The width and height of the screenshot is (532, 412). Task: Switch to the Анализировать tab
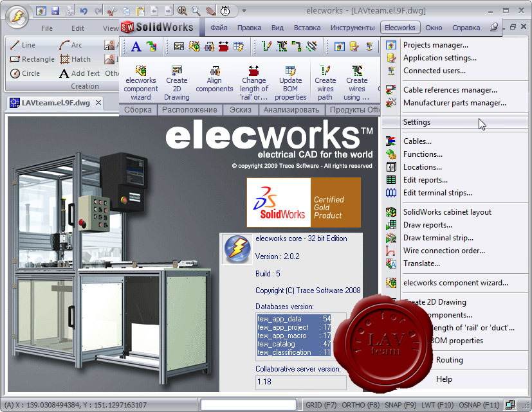pos(291,110)
